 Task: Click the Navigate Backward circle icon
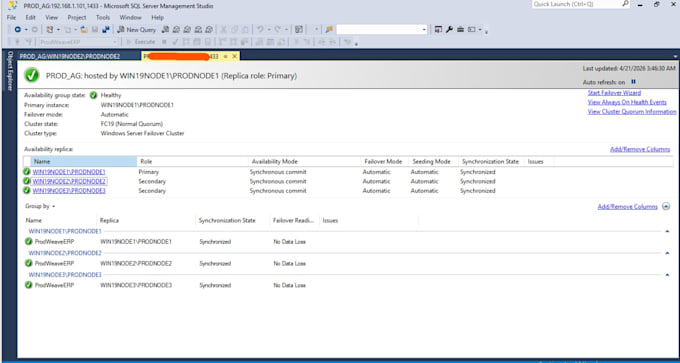tap(18, 29)
